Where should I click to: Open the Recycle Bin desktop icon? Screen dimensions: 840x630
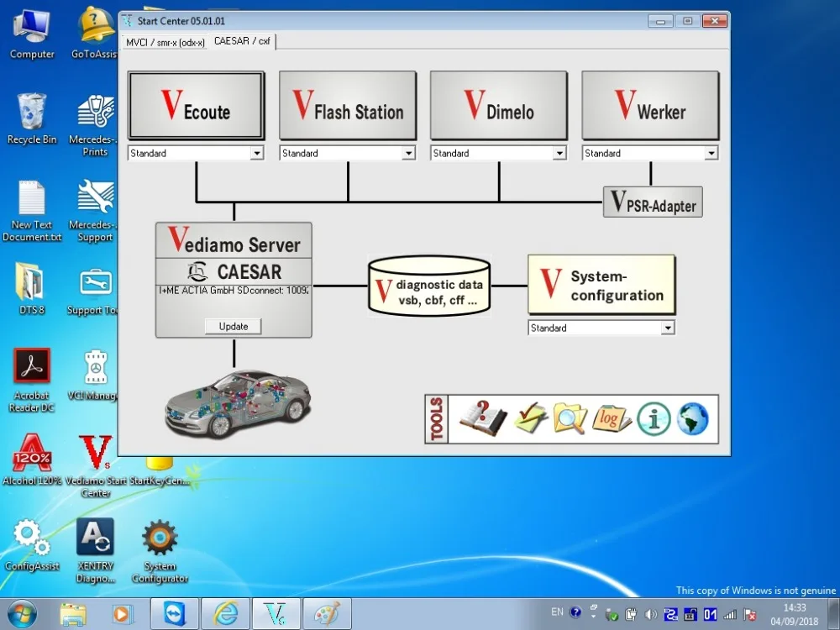32,119
